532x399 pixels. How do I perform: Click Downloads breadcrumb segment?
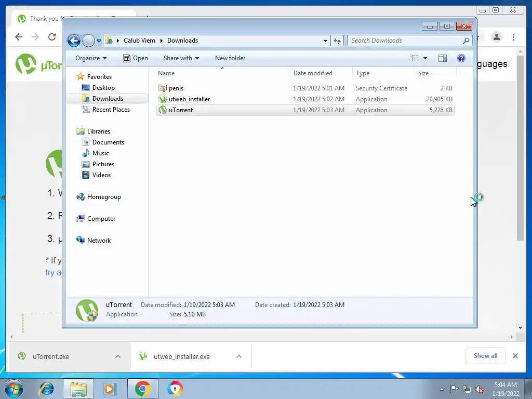(182, 41)
